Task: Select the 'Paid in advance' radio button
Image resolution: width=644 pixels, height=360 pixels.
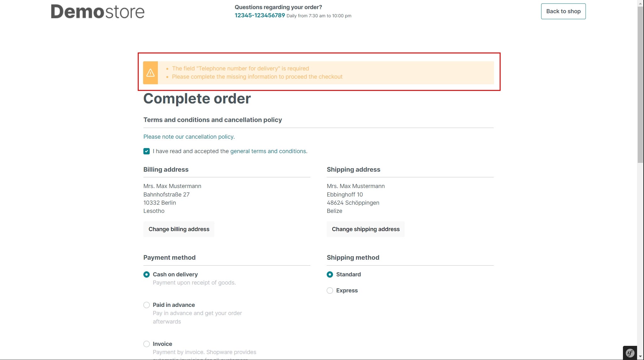Action: [147, 305]
